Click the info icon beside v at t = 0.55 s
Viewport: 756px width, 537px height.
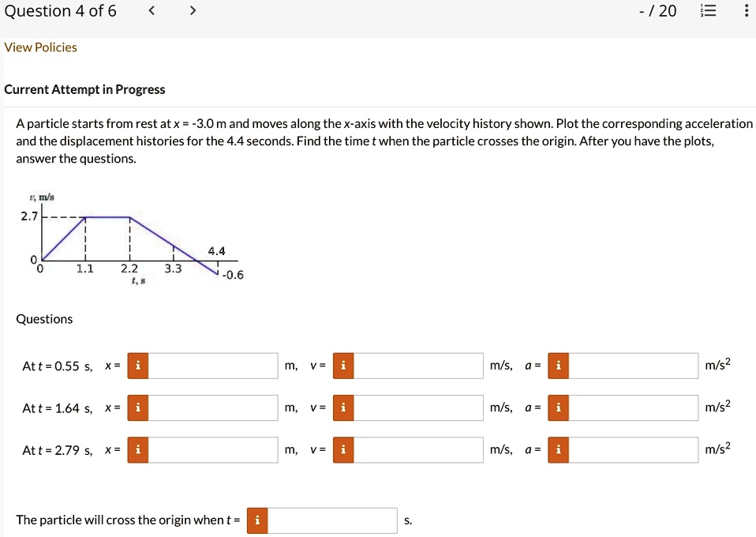click(342, 366)
